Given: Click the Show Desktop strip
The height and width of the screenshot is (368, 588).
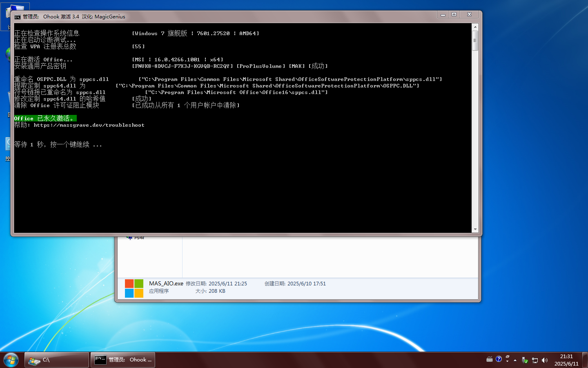Looking at the screenshot, I should 585,360.
